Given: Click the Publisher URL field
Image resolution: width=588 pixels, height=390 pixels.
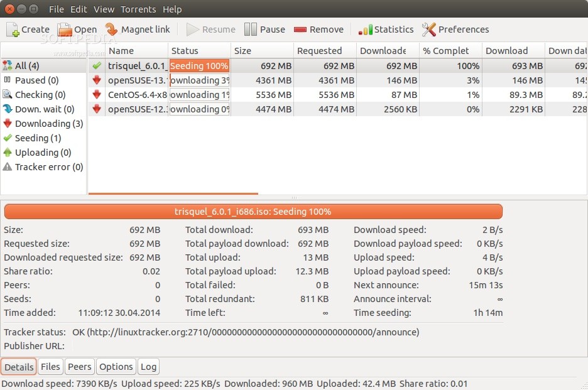Looking at the screenshot, I should pos(287,346).
